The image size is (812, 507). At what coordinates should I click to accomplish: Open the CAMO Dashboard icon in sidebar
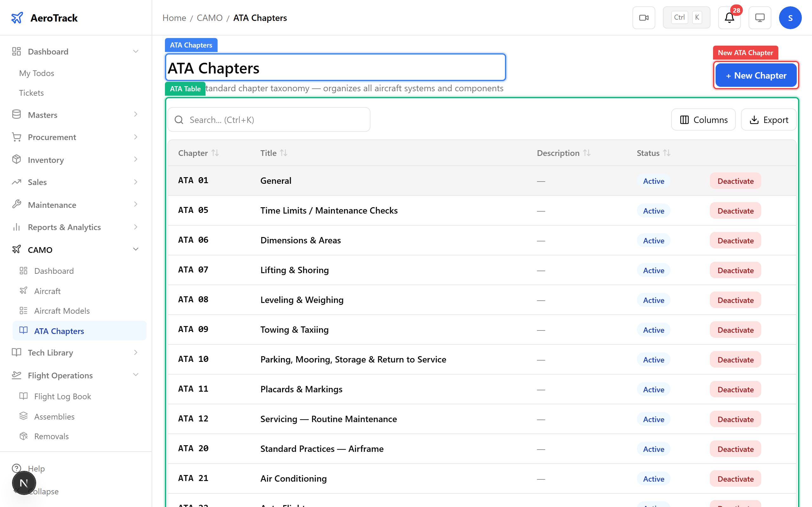(23, 271)
